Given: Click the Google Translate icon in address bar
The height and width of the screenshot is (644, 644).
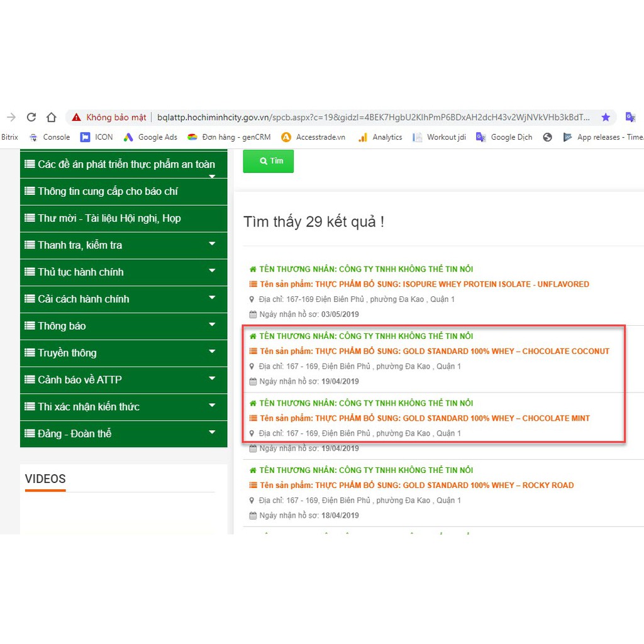Looking at the screenshot, I should tap(630, 117).
